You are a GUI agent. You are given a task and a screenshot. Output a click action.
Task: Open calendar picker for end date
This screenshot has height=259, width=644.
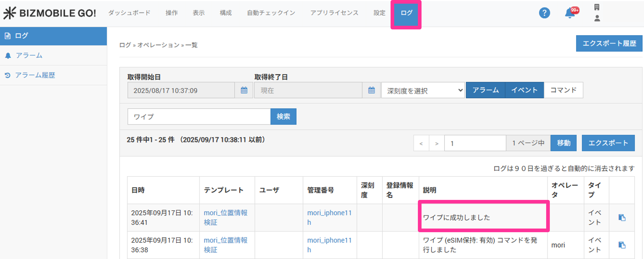(371, 90)
